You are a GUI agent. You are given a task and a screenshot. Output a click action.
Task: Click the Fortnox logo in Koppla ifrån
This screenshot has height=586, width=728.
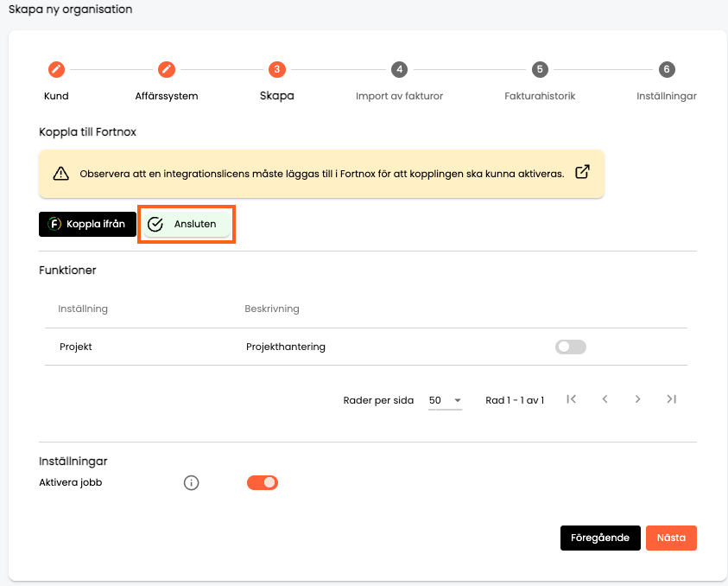pos(54,224)
